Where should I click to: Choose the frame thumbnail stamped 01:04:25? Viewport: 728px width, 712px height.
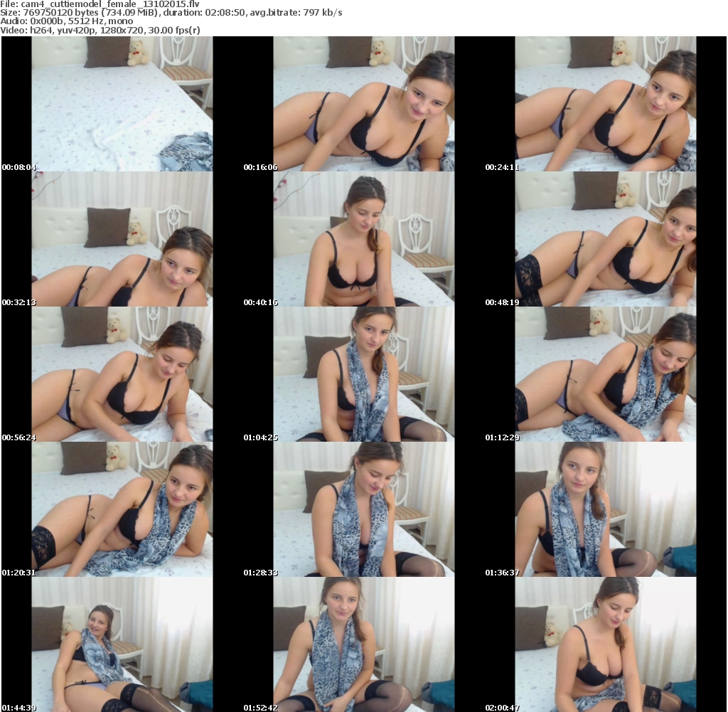[364, 374]
